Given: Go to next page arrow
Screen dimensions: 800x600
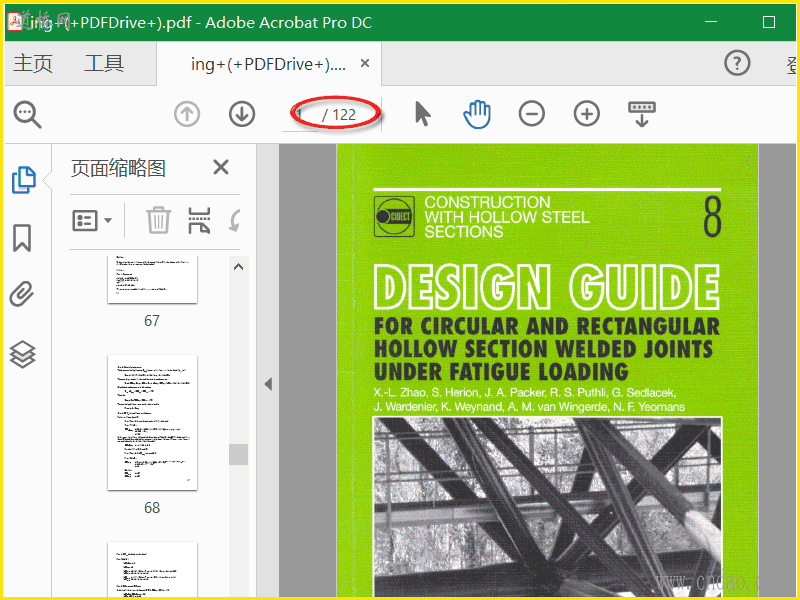Looking at the screenshot, I should (x=241, y=114).
